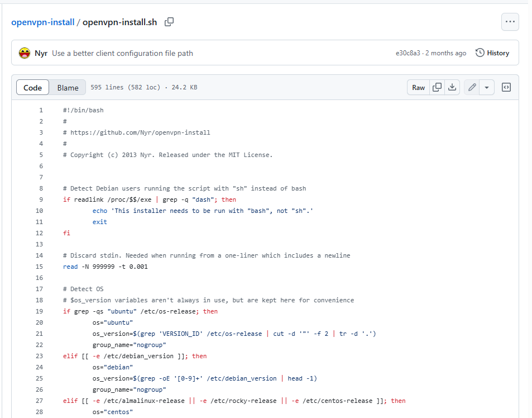Image resolution: width=532 pixels, height=418 pixels.
Task: Select line number 15
Action: (x=40, y=267)
